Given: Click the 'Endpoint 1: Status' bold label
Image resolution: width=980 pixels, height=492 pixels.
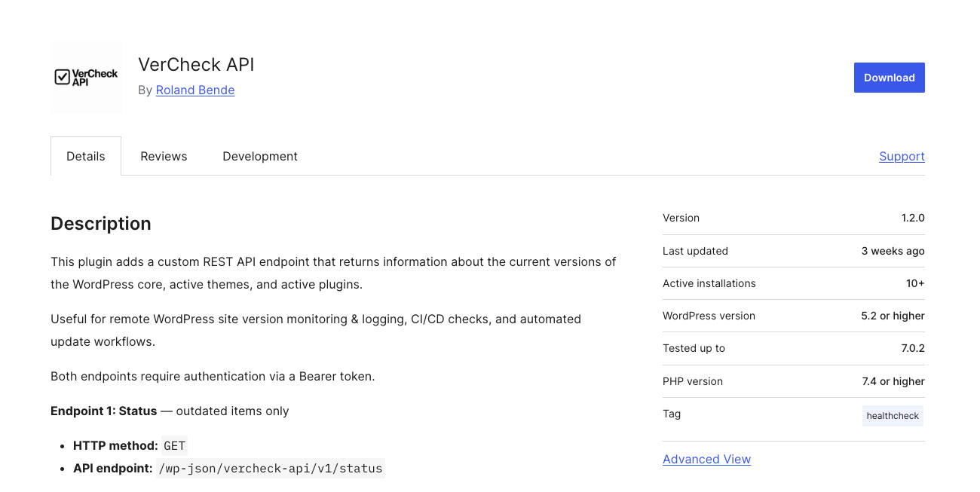Looking at the screenshot, I should (103, 411).
